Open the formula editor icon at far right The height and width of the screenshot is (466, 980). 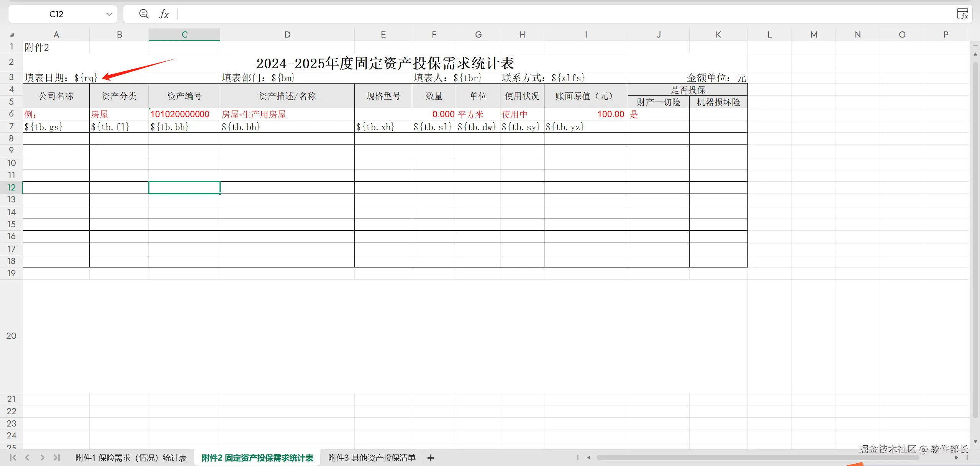(962, 14)
